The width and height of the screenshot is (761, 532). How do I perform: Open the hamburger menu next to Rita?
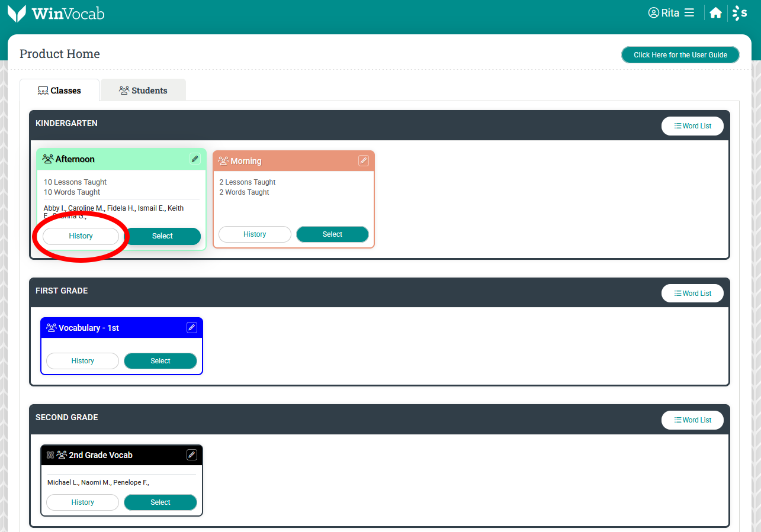pyautogui.click(x=689, y=12)
